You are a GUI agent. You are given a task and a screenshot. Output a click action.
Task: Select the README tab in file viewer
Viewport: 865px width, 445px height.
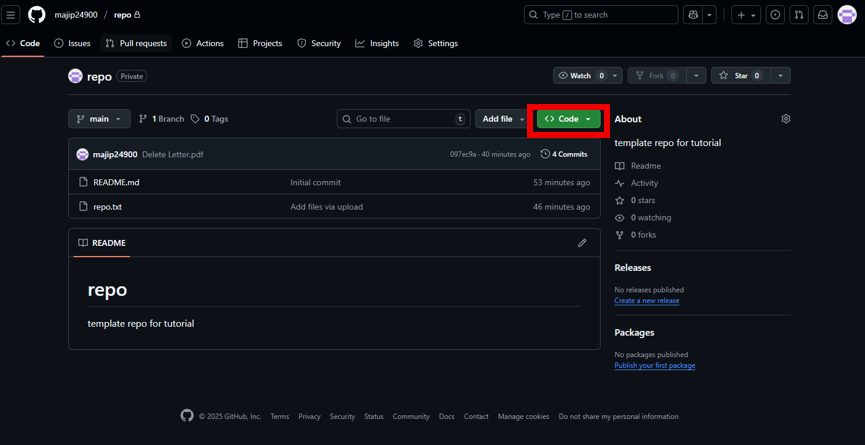[x=102, y=243]
